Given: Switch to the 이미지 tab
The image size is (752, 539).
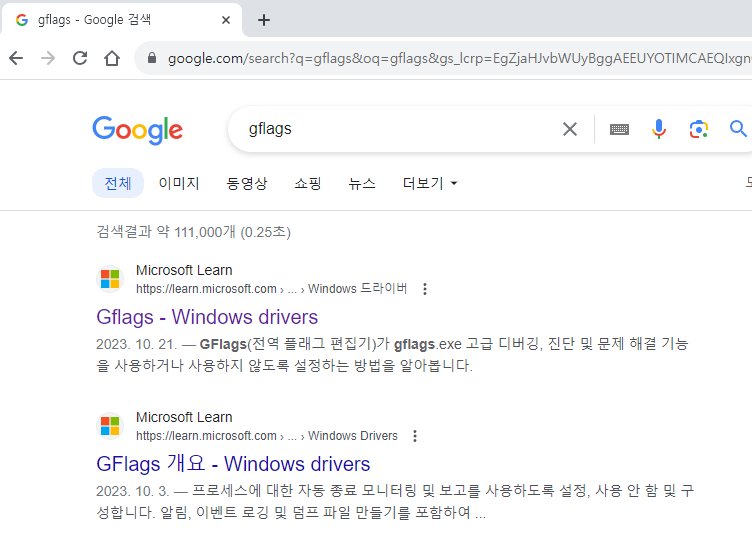Looking at the screenshot, I should click(179, 183).
